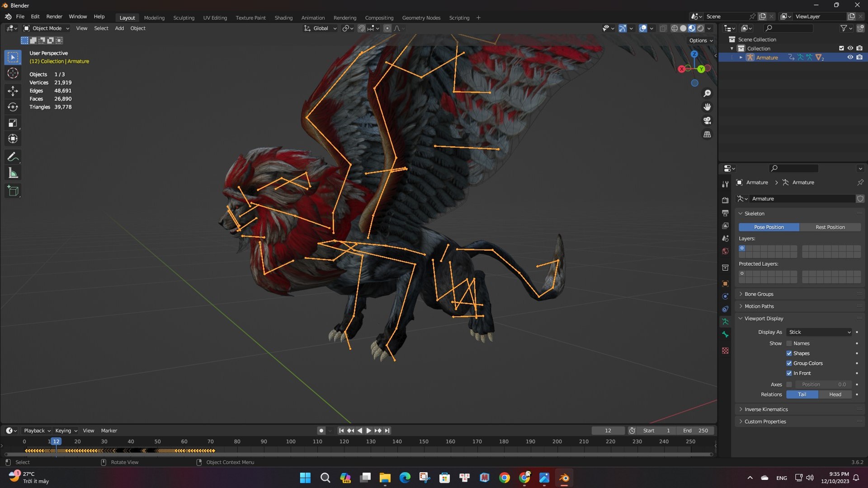Image resolution: width=868 pixels, height=488 pixels.
Task: Select Head in Relations option
Action: pyautogui.click(x=835, y=394)
